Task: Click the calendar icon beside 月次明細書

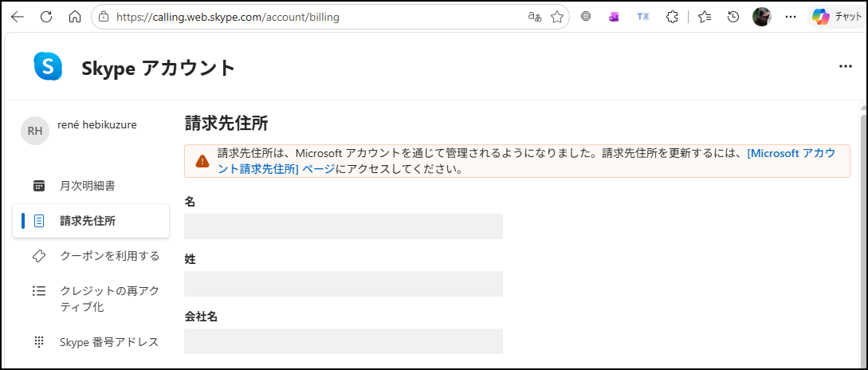Action: [x=39, y=186]
